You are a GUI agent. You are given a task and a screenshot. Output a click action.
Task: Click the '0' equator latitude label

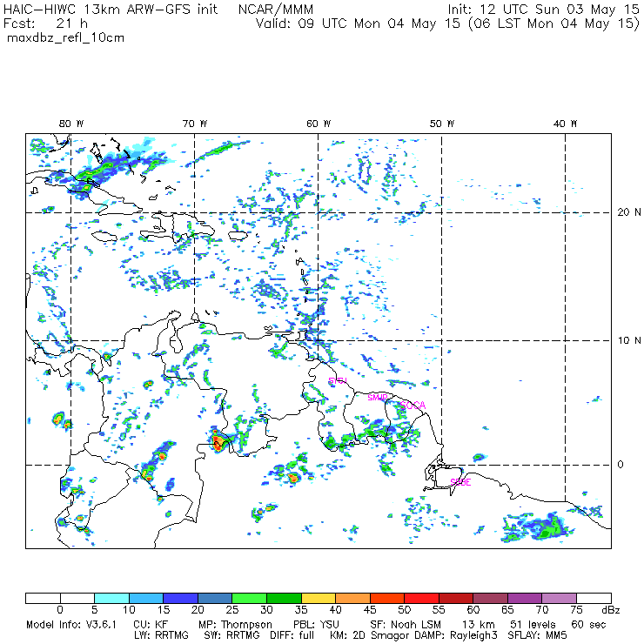click(621, 465)
